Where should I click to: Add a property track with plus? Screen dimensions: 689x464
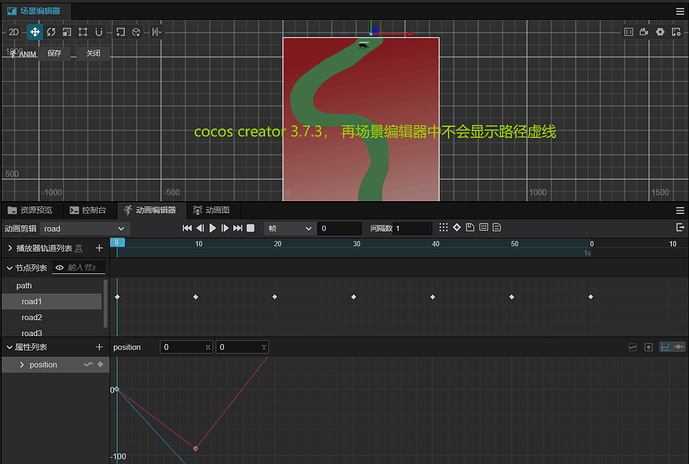coord(99,347)
